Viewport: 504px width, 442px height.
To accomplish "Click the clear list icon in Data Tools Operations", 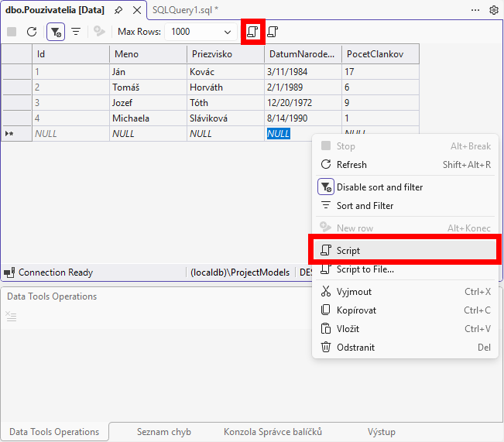I will [x=11, y=317].
